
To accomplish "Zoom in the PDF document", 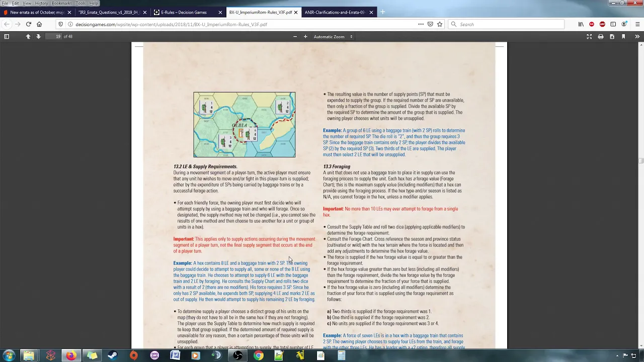I will 305,36.
